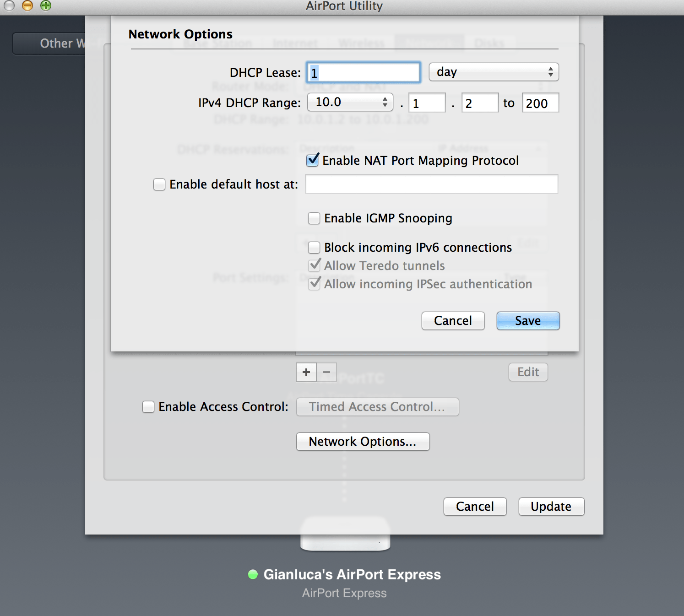
Task: Enable default host at option
Action: (x=159, y=184)
